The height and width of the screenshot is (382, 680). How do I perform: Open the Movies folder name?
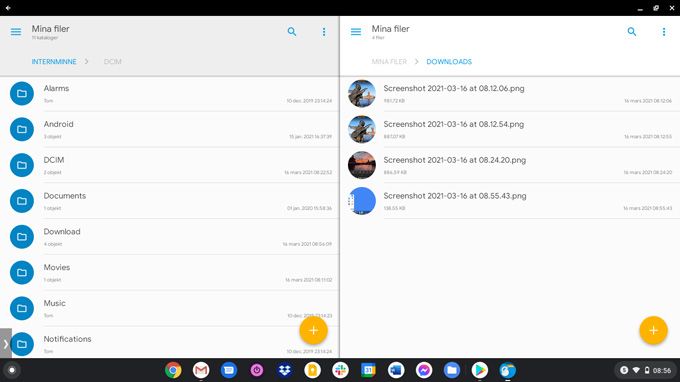coord(57,268)
